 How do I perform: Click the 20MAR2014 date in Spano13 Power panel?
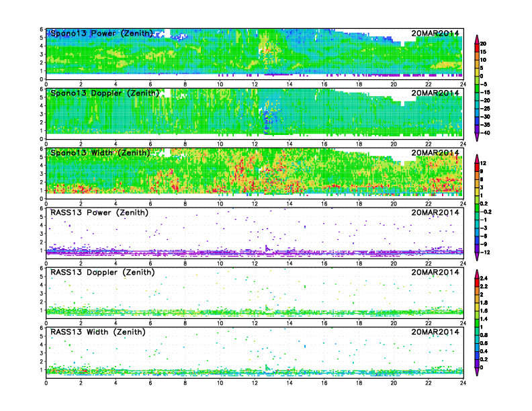click(435, 33)
